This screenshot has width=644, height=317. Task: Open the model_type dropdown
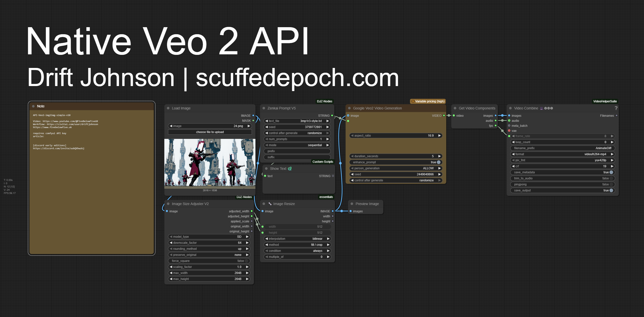(209, 237)
